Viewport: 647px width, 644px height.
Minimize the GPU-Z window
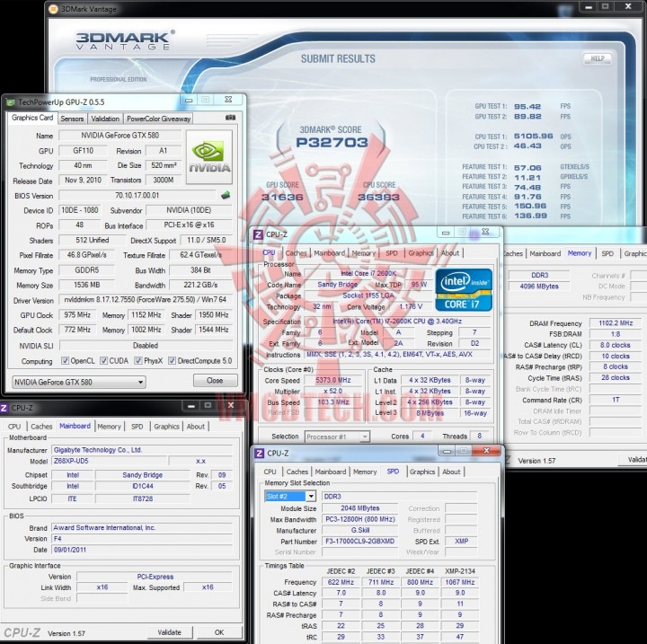pos(189,100)
